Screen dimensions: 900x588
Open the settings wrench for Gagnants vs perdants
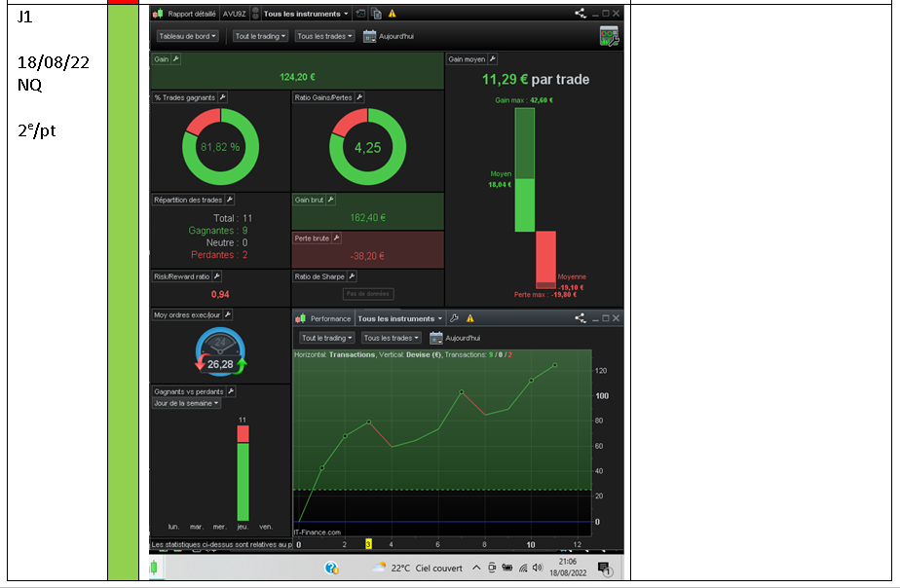(x=231, y=391)
